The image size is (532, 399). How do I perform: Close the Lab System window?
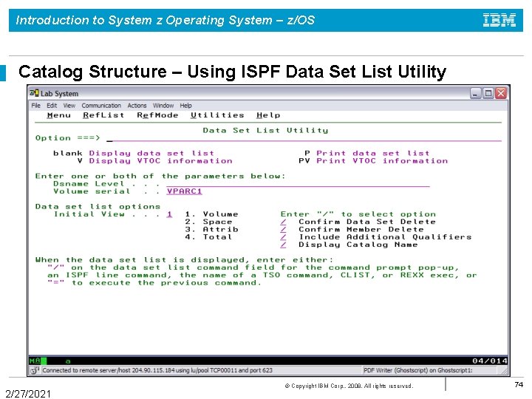point(501,93)
